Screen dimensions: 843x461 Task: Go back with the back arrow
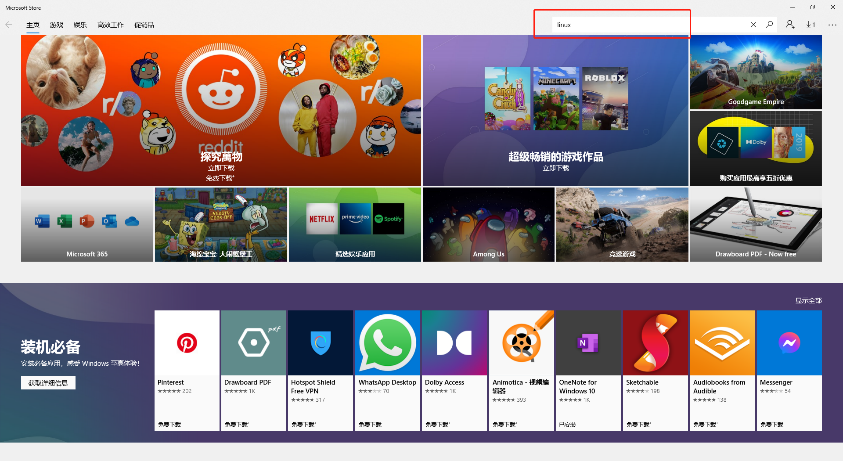[x=9, y=25]
